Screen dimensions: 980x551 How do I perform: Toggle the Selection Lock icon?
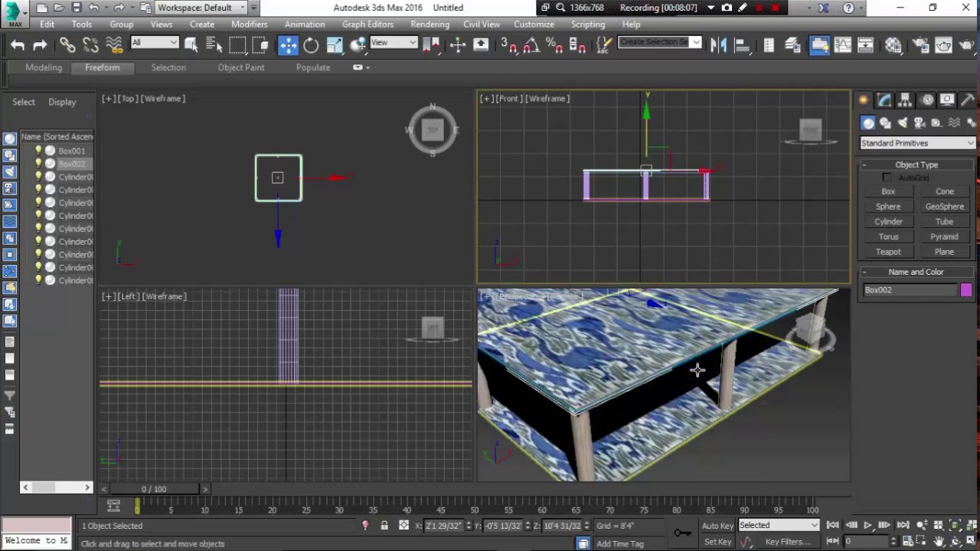tap(384, 526)
